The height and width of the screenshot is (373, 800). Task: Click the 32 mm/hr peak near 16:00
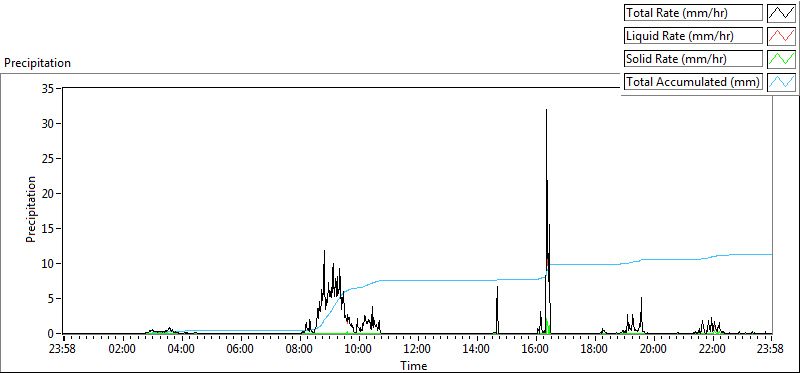click(x=546, y=110)
